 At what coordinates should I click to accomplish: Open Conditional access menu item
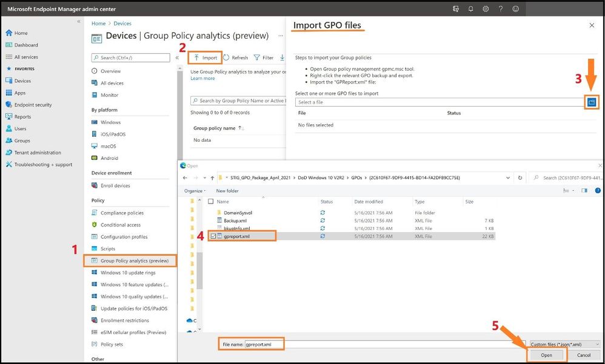(116, 225)
